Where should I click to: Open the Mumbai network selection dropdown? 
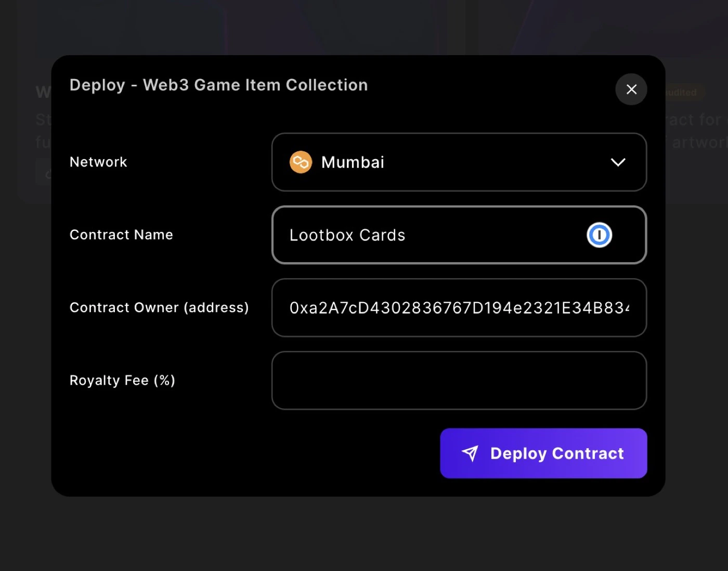tap(459, 162)
